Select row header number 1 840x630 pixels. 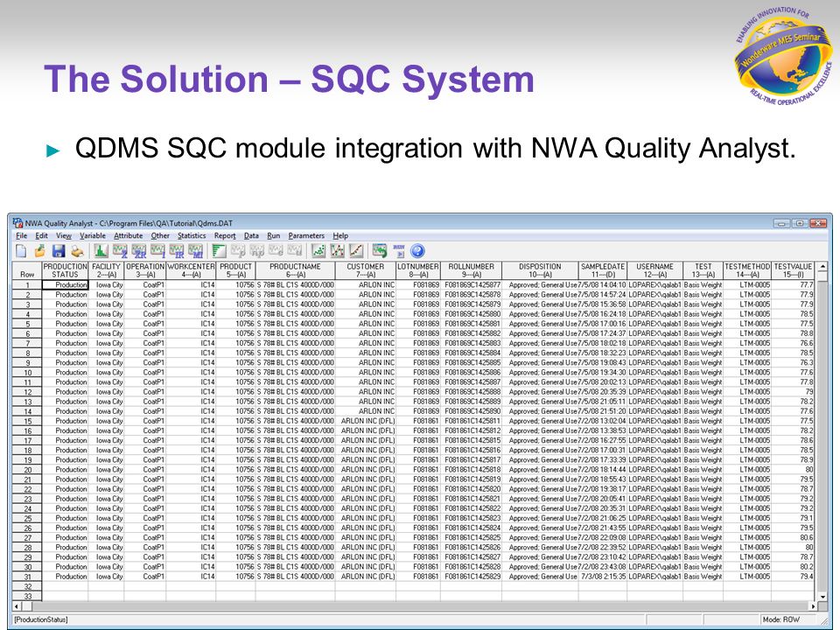click(27, 285)
